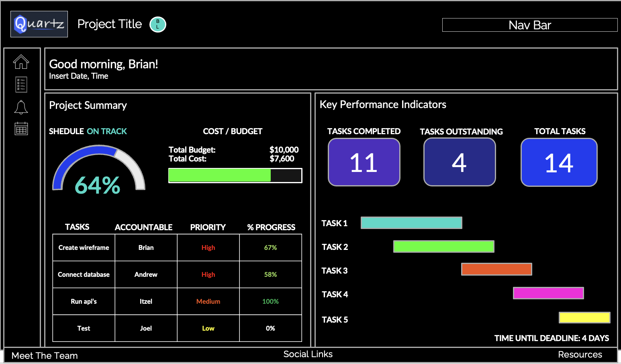Click the TASK 5 label
Image resolution: width=621 pixels, height=364 pixels.
(x=335, y=320)
